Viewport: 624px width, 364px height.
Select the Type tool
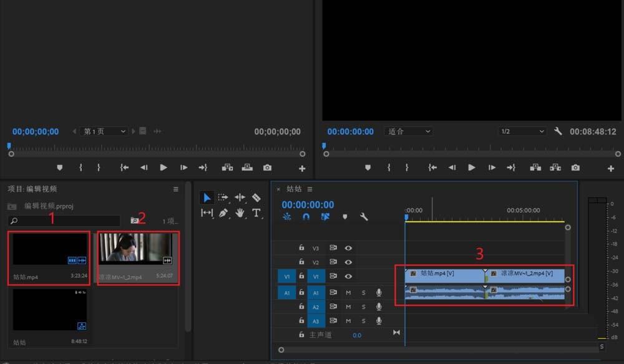coord(255,214)
